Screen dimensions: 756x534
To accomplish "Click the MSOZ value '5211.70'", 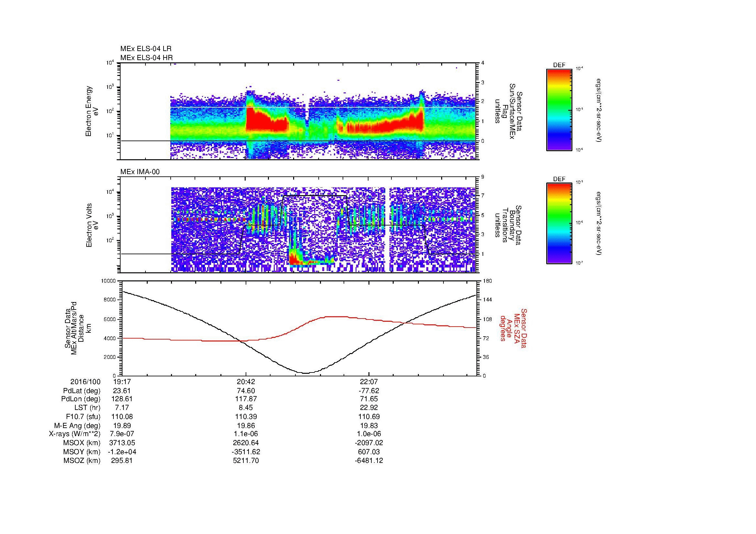I will [x=246, y=461].
